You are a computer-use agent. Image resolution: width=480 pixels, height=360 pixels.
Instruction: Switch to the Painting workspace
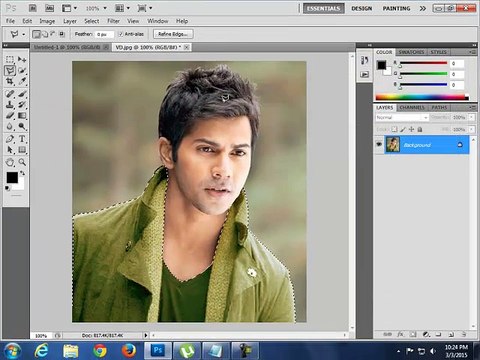click(396, 8)
